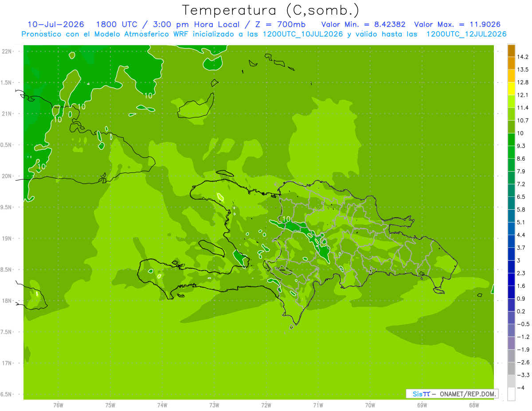The width and height of the screenshot is (532, 411).
Task: Click the -1.2 colorbar label
Action: [523, 337]
